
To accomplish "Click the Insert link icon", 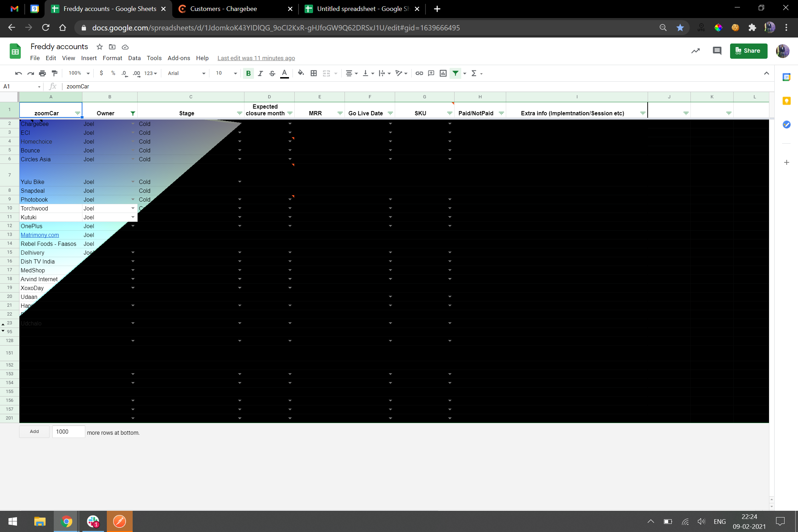I will (419, 73).
